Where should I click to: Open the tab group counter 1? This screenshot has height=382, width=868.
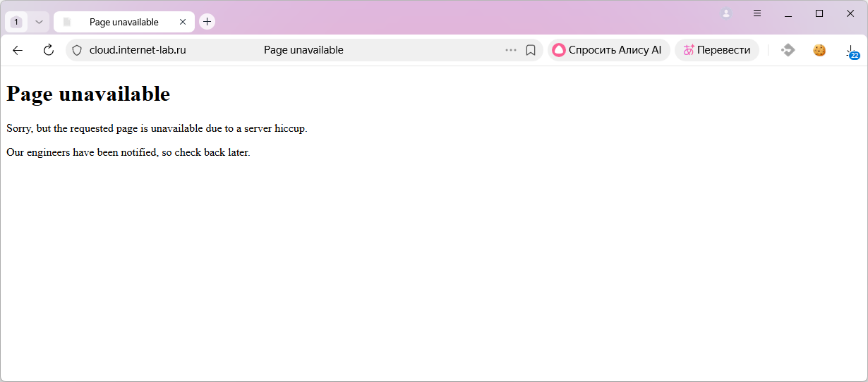[x=16, y=22]
